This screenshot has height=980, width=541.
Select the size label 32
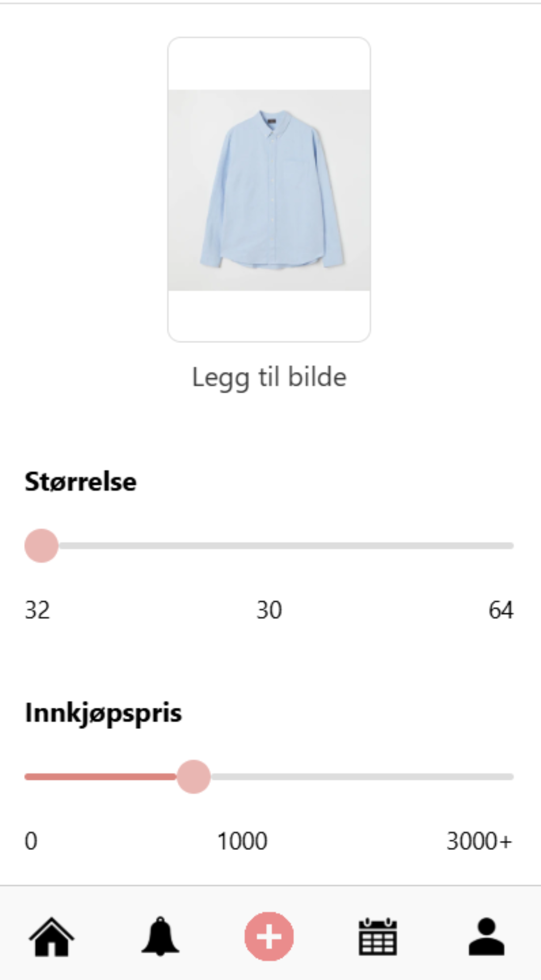(37, 610)
